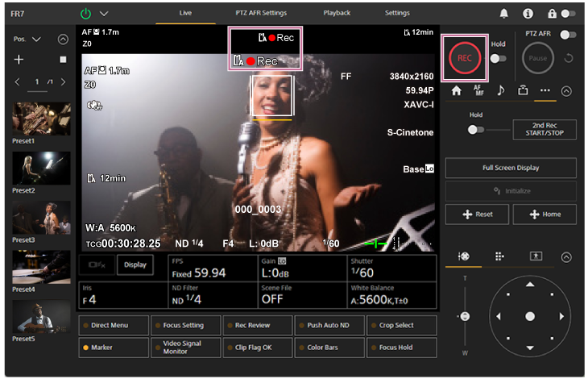Click the green power icon
This screenshot has width=588, height=379.
86,14
